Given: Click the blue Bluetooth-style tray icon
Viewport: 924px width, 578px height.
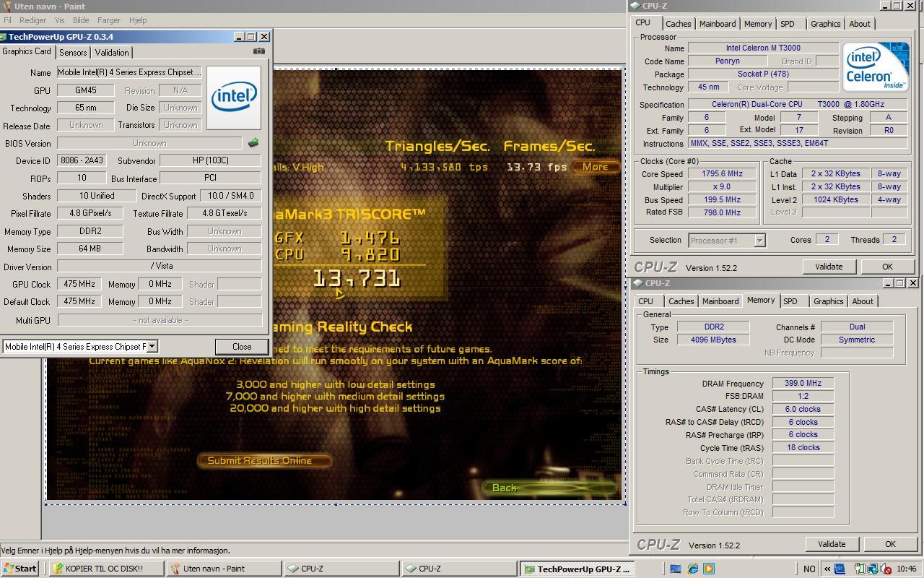Looking at the screenshot, I should pyautogui.click(x=840, y=569).
